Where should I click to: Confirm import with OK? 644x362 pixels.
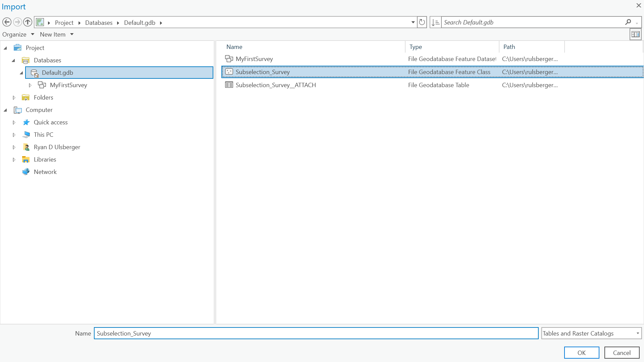click(x=581, y=352)
